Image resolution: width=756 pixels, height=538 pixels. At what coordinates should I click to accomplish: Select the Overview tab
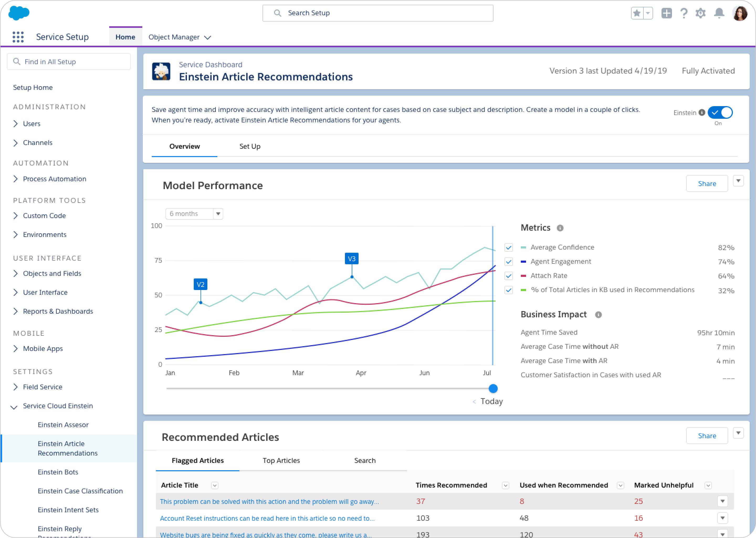pos(184,146)
